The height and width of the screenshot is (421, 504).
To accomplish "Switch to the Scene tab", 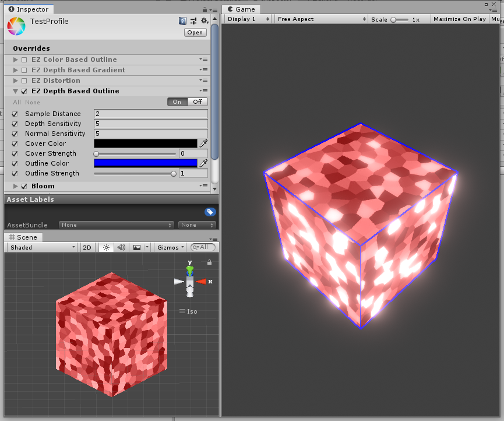I will 23,237.
